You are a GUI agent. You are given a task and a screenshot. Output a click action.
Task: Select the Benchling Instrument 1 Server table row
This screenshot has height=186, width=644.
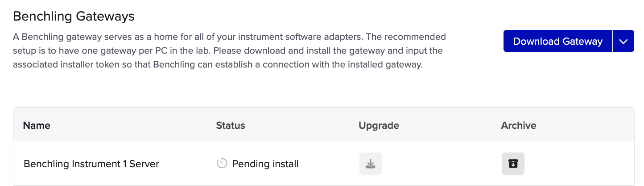pos(324,163)
